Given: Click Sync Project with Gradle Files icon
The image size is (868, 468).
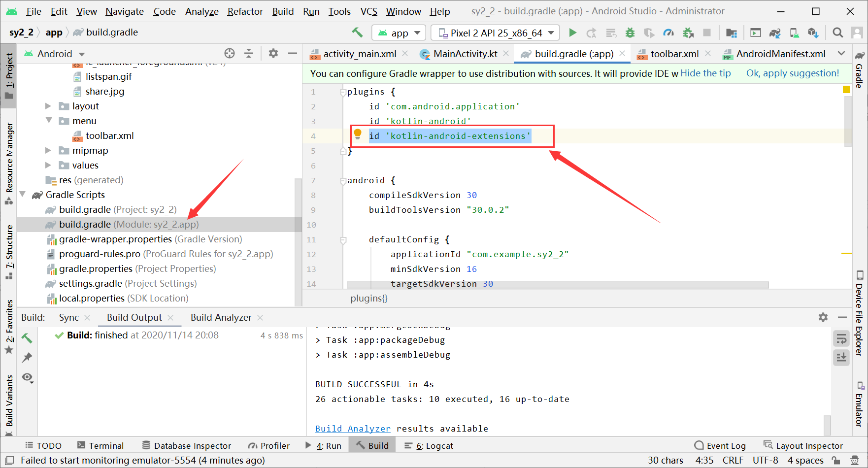Looking at the screenshot, I should pyautogui.click(x=775, y=33).
